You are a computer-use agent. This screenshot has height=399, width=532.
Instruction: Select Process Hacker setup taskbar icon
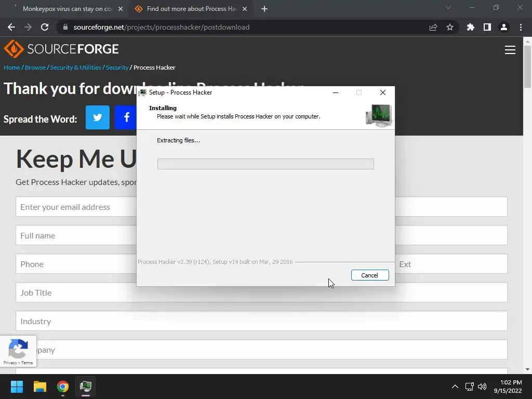pos(86,387)
